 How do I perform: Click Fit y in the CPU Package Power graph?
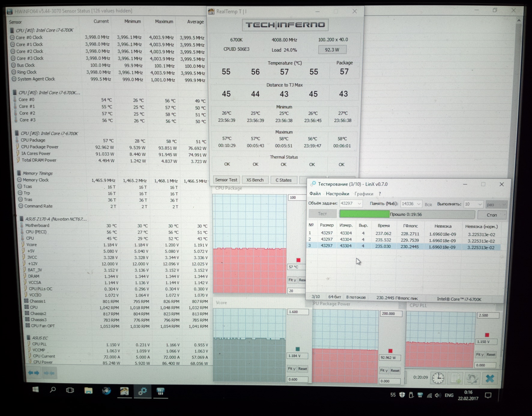pyautogui.click(x=384, y=370)
